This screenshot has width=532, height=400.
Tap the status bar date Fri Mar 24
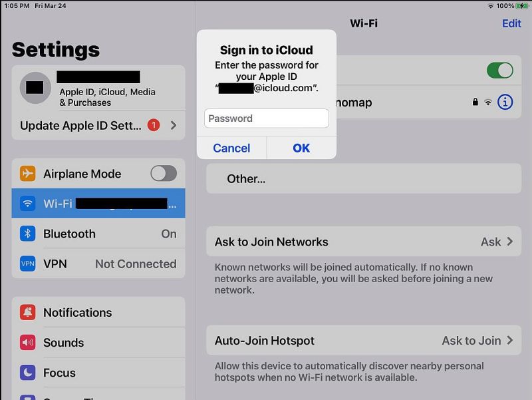tap(51, 6)
